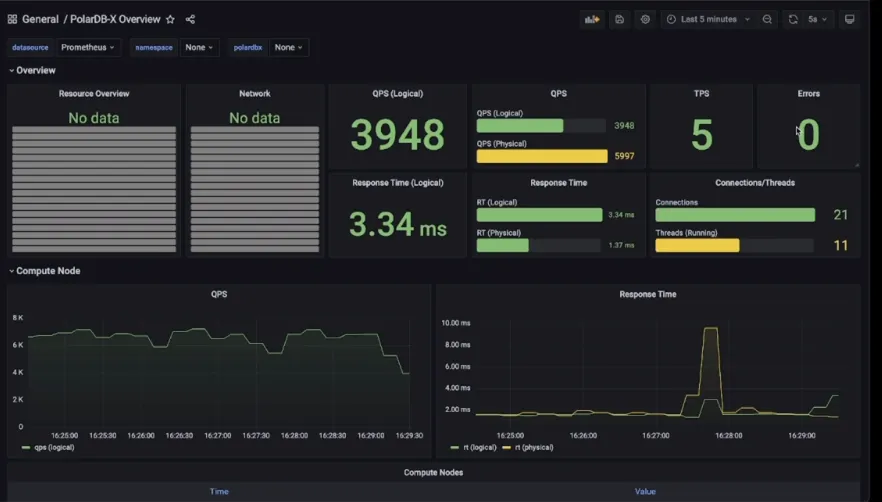Click the Threads running value 11
Viewport: 882px width, 502px height.
pos(840,245)
